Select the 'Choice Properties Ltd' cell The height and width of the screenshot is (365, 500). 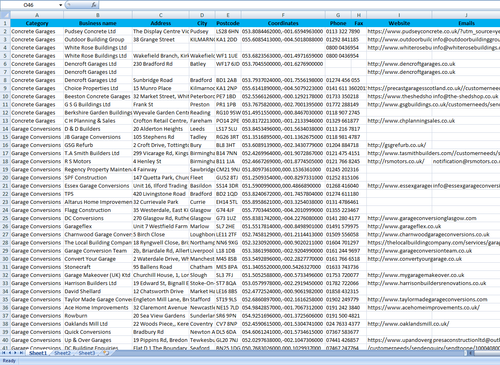pyautogui.click(x=98, y=88)
